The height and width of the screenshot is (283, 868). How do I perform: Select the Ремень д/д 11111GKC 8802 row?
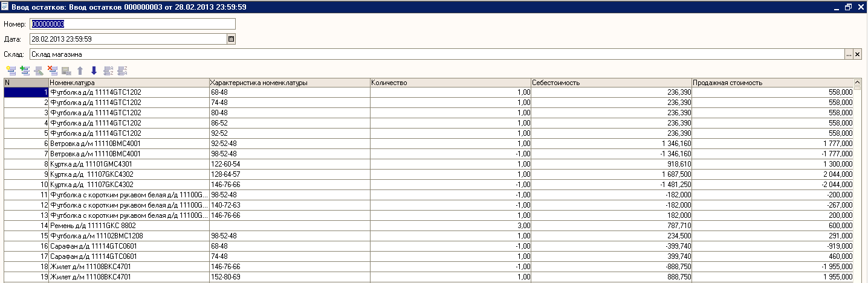[x=128, y=225]
